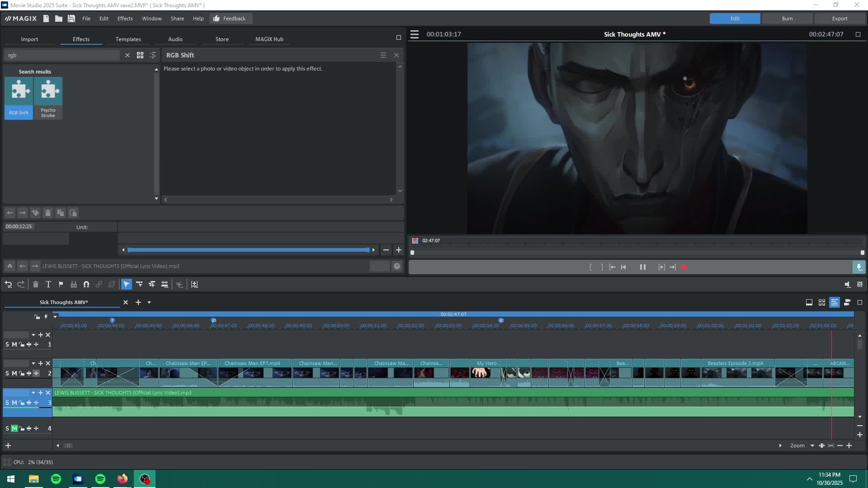Expand the track 2 header dropdown arrow
This screenshot has height=488, width=868.
(33, 363)
